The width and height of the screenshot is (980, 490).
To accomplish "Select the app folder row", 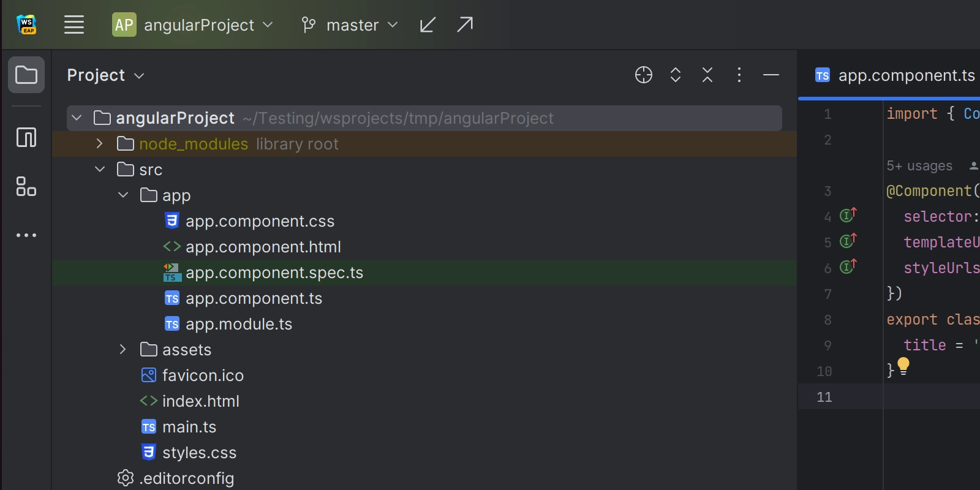I will pyautogui.click(x=424, y=195).
